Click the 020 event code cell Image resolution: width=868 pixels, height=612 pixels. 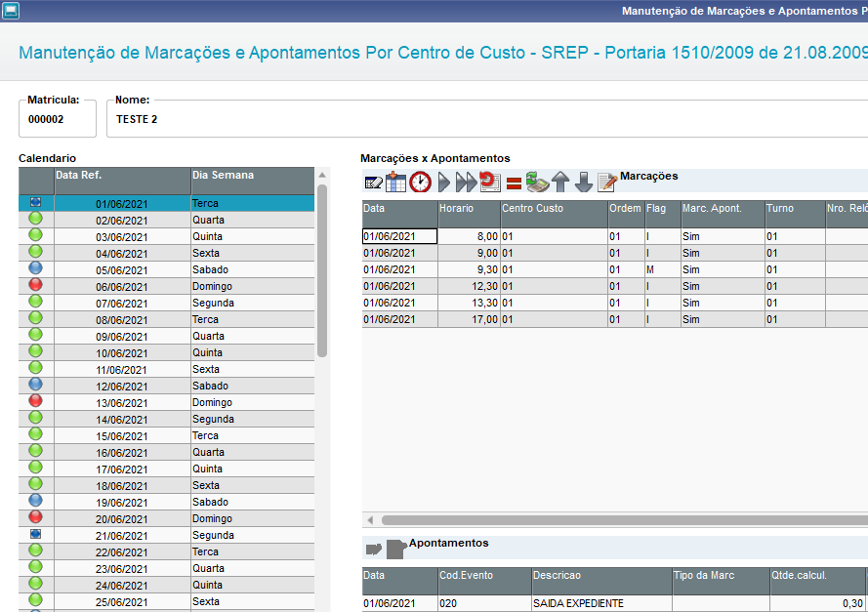tap(484, 603)
